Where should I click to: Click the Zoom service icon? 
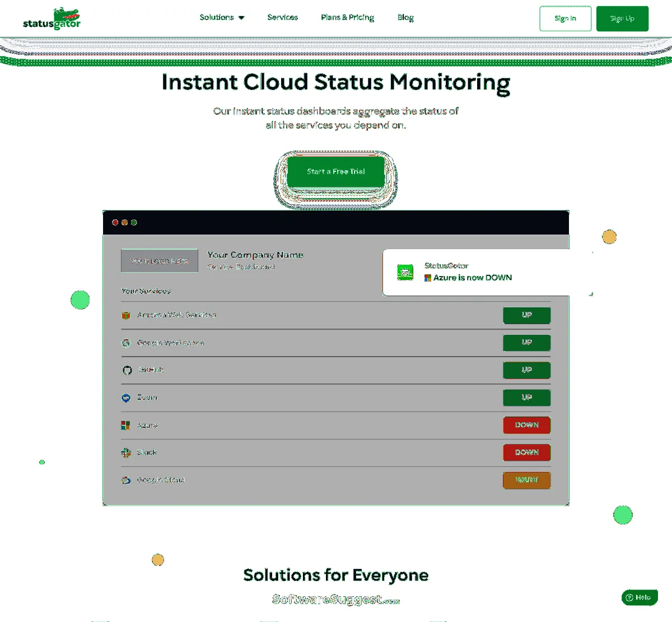click(126, 397)
